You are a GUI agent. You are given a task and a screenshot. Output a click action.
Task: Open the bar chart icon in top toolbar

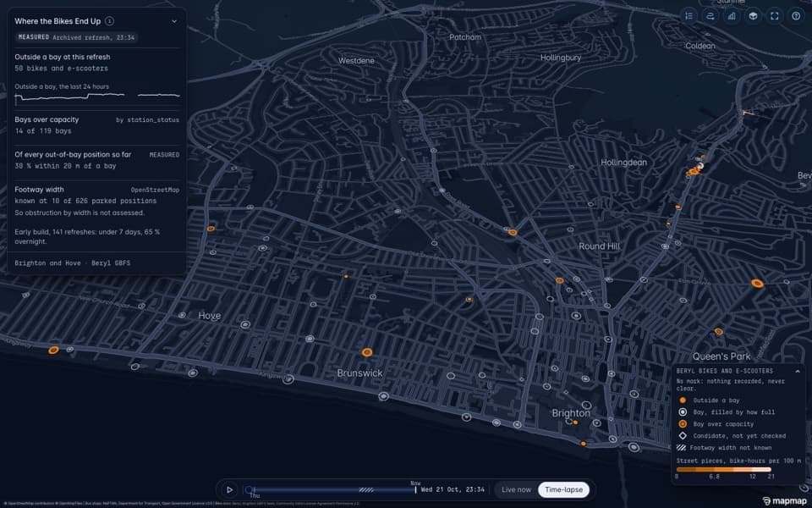click(732, 16)
